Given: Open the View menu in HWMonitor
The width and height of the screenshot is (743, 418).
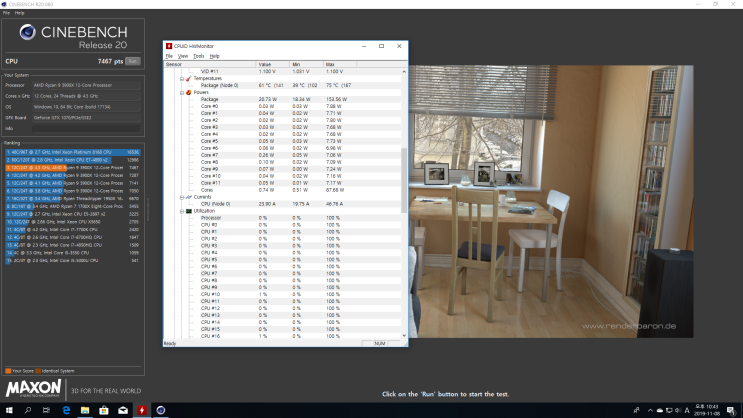Looking at the screenshot, I should (183, 56).
